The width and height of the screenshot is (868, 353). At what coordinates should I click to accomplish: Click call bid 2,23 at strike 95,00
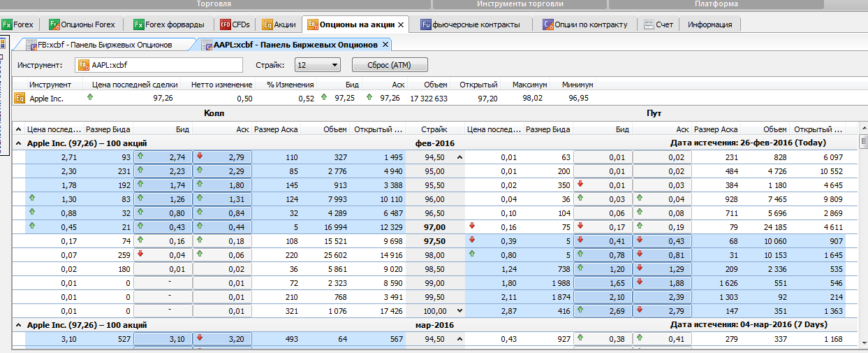(162, 171)
